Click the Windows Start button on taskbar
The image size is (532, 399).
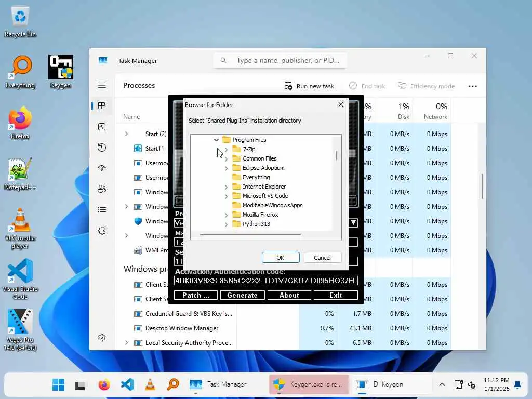[x=58, y=384]
